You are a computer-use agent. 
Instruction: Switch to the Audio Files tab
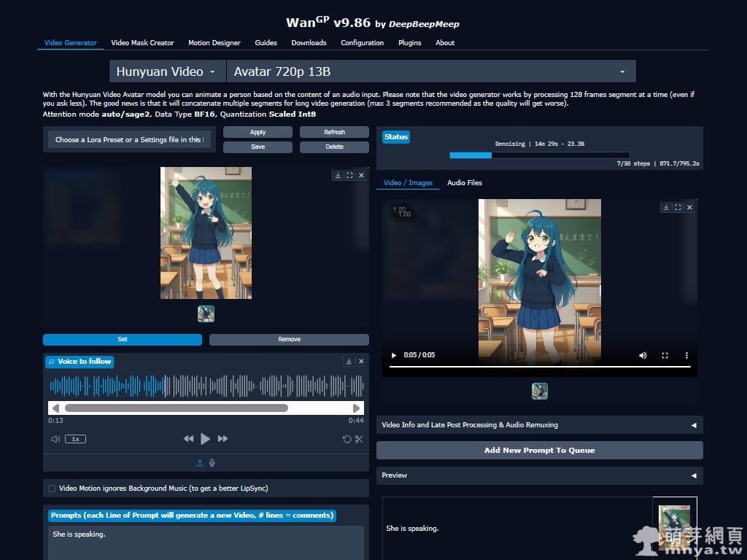465,183
